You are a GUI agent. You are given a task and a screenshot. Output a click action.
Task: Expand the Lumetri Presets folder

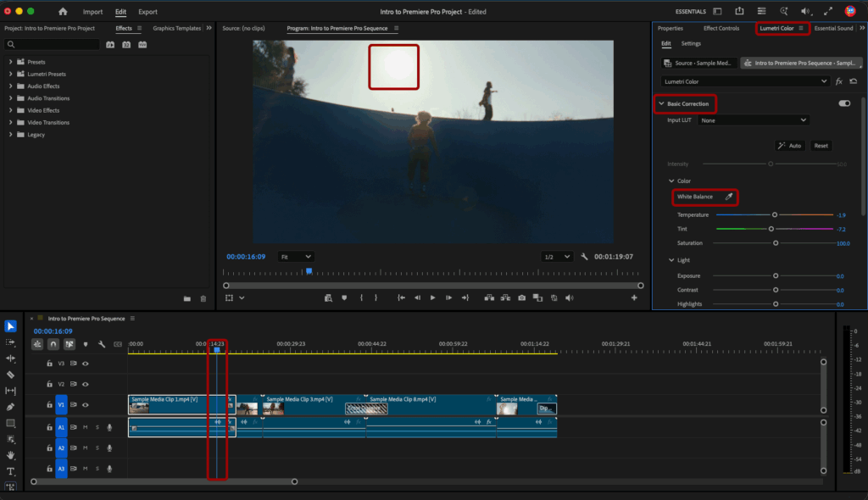pos(10,75)
